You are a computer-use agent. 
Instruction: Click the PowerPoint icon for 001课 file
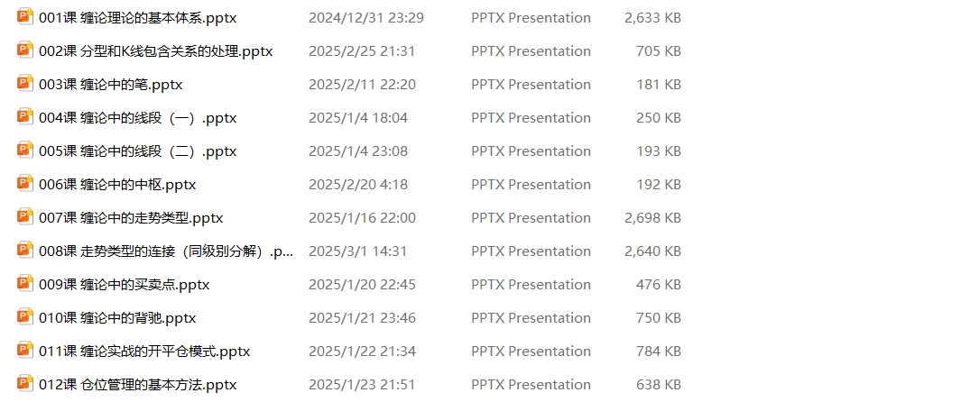click(25, 16)
